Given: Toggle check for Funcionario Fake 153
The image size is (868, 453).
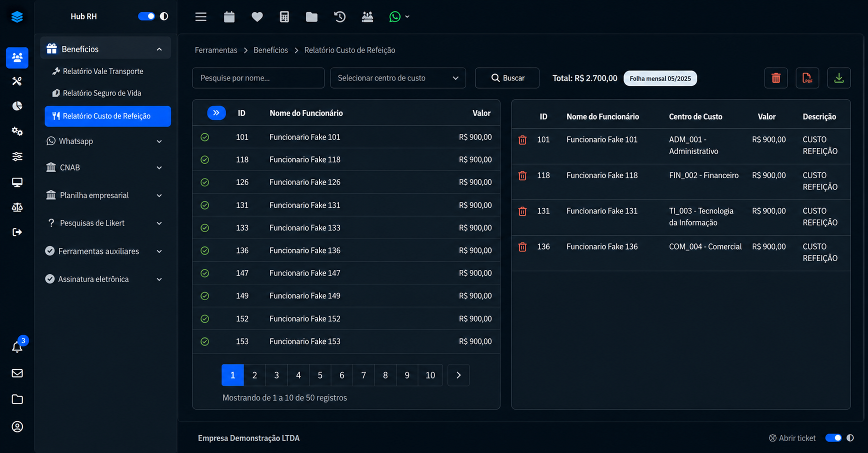Looking at the screenshot, I should click(205, 341).
